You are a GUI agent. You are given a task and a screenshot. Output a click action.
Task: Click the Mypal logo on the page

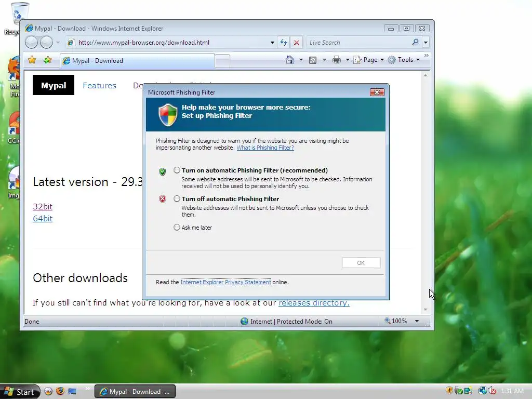[x=54, y=85]
